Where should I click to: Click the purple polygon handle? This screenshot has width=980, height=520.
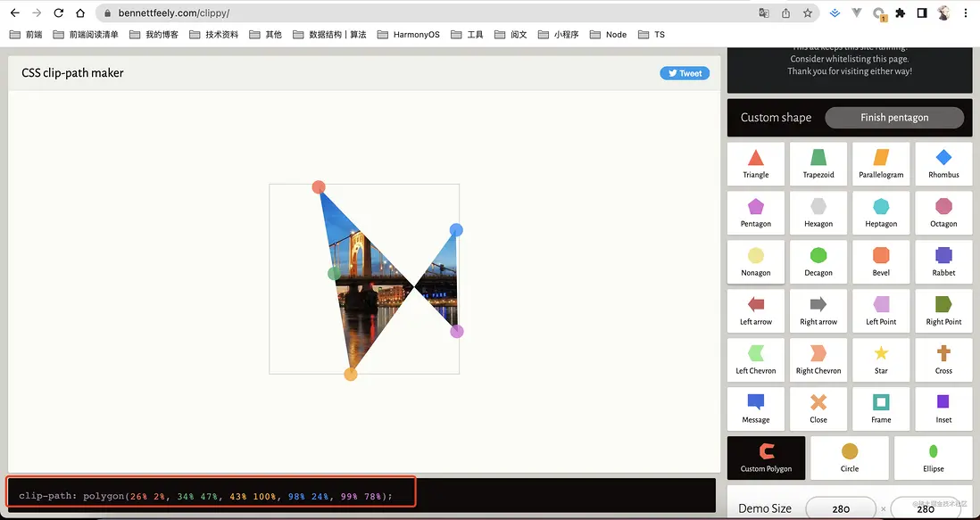point(457,331)
